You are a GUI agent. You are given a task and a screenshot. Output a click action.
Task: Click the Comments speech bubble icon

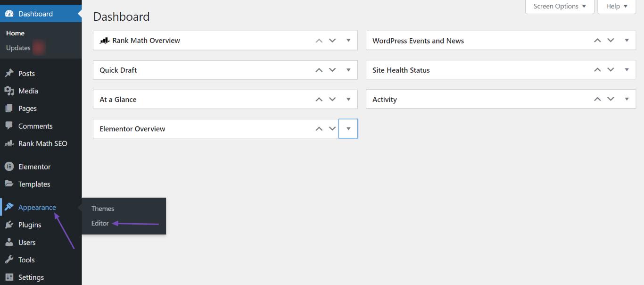click(9, 126)
